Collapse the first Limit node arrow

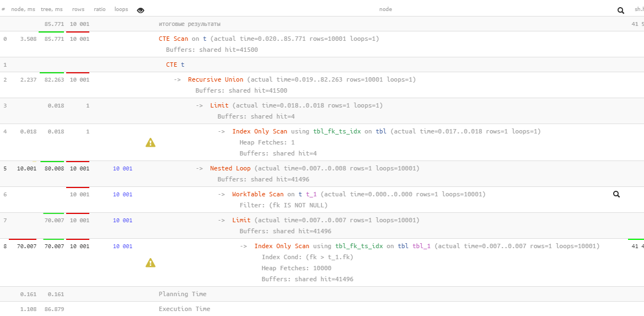click(x=200, y=105)
